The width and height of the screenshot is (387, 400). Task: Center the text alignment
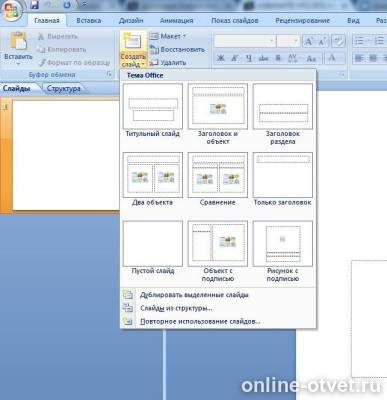pos(373,58)
